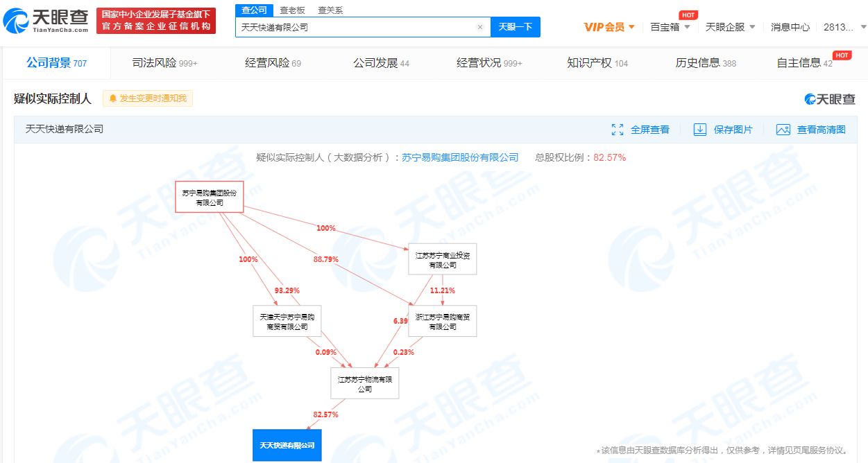The image size is (868, 463).
Task: Select the 天津天宁苏宁易购商贸有限公司 chart node
Action: (287, 321)
